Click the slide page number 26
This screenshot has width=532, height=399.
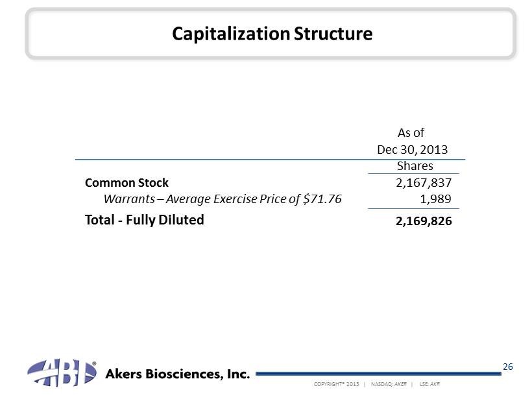[508, 367]
